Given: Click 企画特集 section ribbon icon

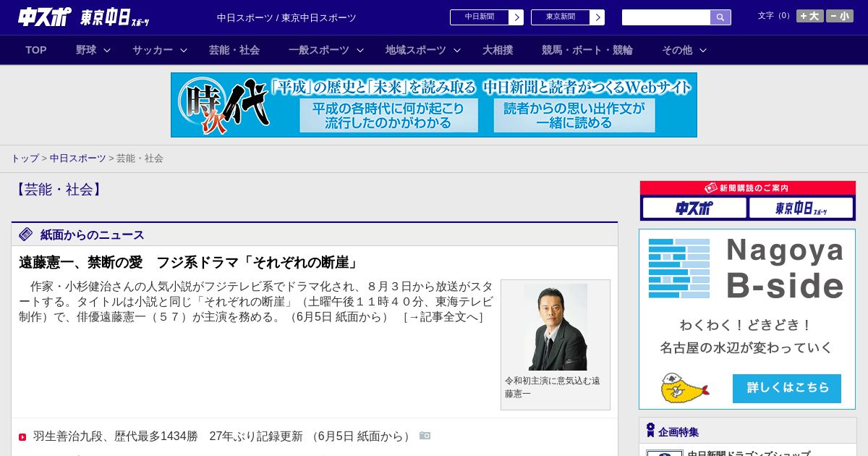Looking at the screenshot, I should tap(650, 431).
